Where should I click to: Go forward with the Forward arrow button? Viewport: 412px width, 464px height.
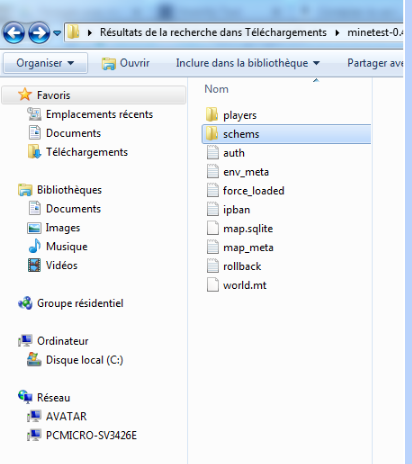tap(39, 33)
